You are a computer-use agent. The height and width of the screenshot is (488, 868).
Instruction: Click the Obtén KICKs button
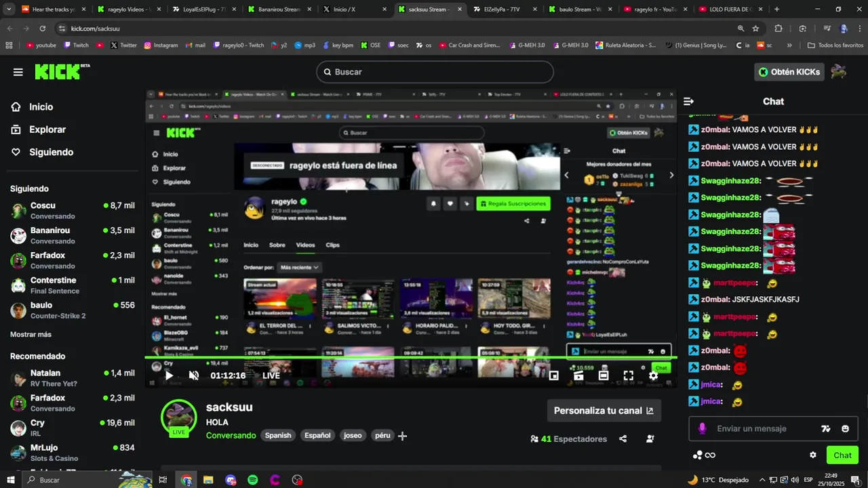pyautogui.click(x=789, y=72)
